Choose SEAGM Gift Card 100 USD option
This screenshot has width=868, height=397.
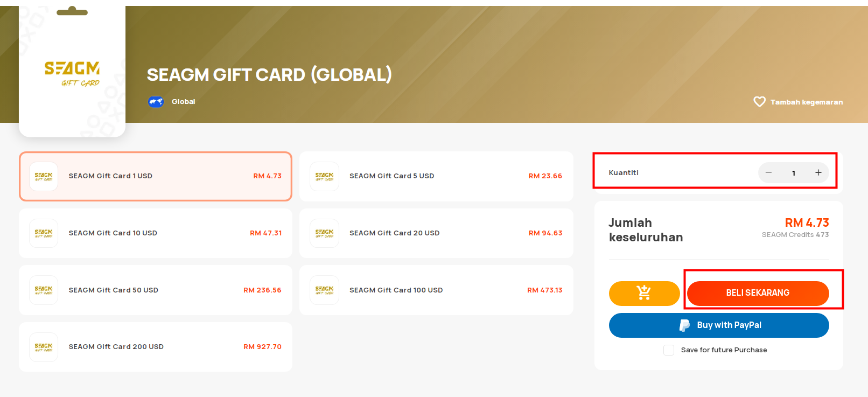tap(436, 290)
